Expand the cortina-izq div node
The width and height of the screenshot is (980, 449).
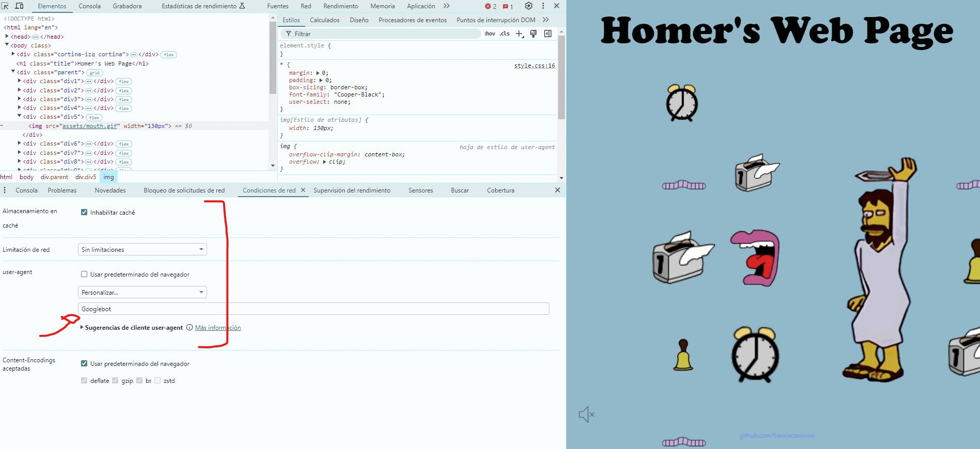tap(13, 54)
